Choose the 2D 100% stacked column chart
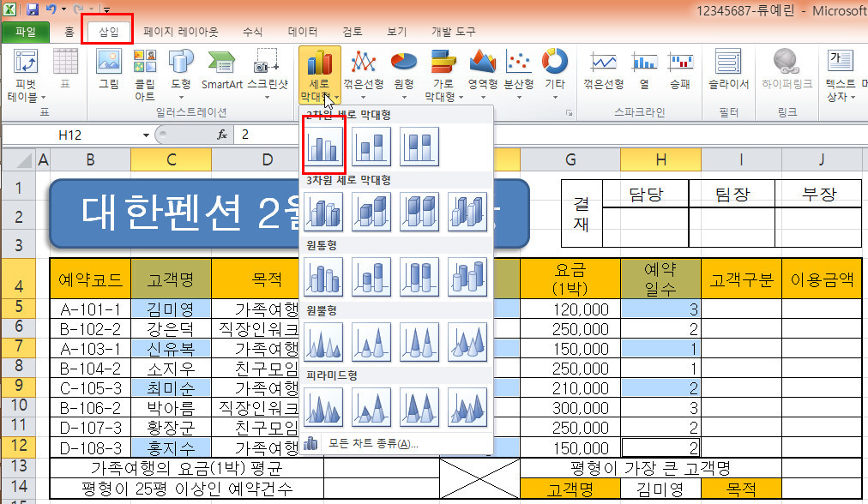This screenshot has width=868, height=504. (419, 146)
